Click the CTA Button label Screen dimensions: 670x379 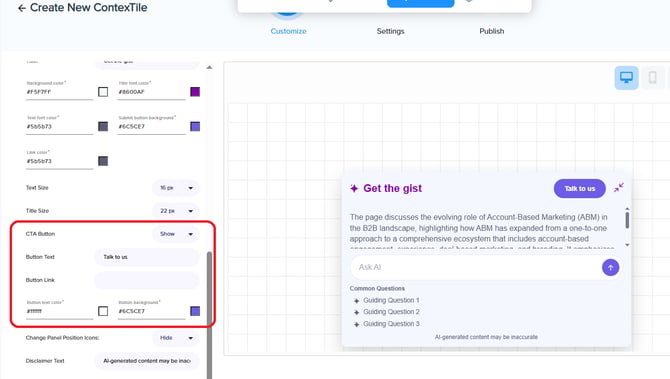[x=40, y=234]
